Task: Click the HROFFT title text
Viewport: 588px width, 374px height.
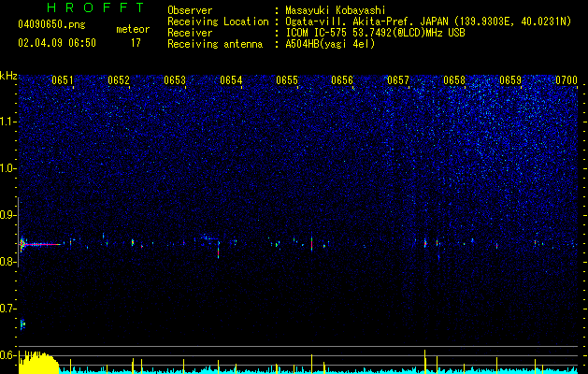Action: click(96, 7)
